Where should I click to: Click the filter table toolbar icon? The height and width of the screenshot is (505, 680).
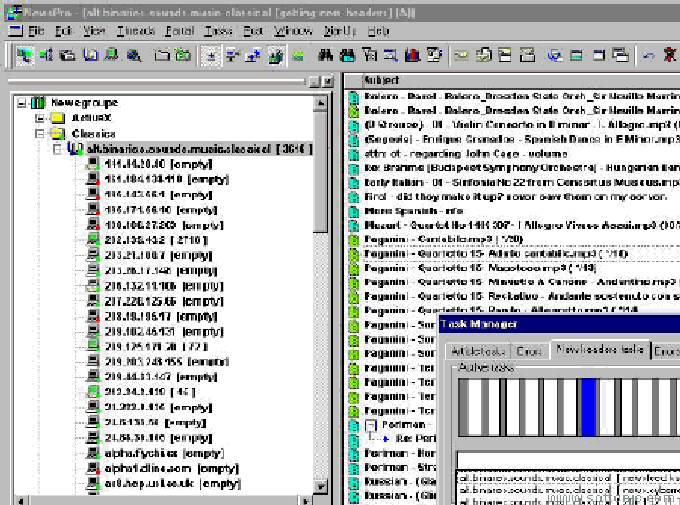(x=369, y=56)
